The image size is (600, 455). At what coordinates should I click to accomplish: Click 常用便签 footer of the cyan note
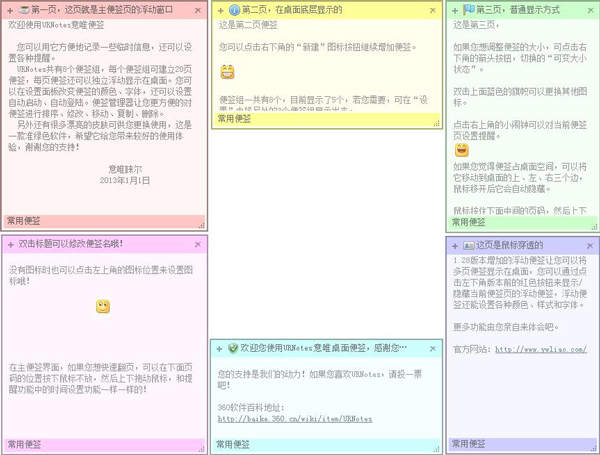(233, 444)
